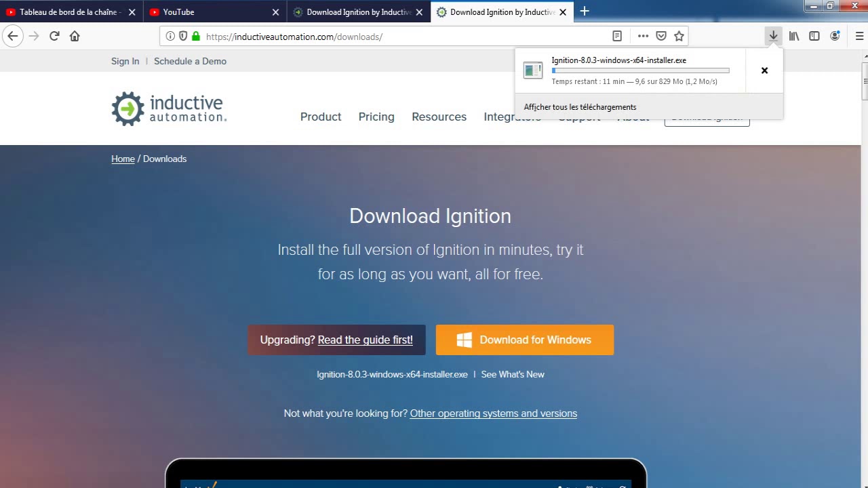Click the Downloads breadcrumb text
868x488 pixels.
(165, 159)
